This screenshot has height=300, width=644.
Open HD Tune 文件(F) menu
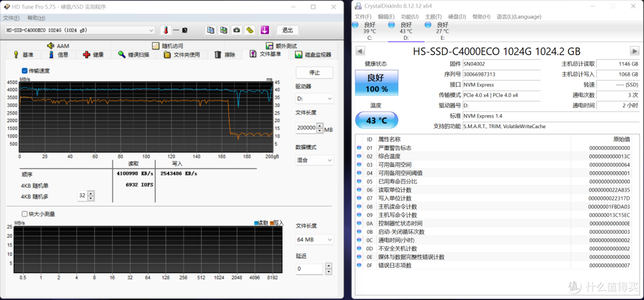click(x=11, y=18)
